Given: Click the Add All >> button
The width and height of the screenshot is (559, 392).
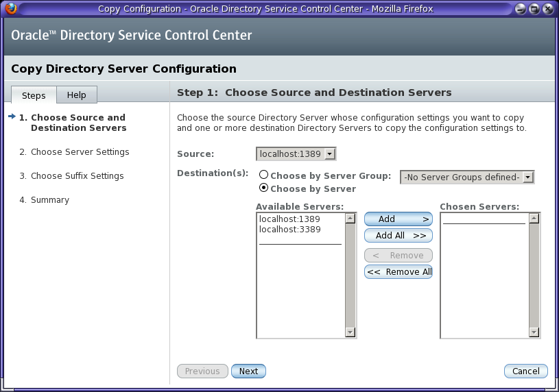Looking at the screenshot, I should point(399,236).
